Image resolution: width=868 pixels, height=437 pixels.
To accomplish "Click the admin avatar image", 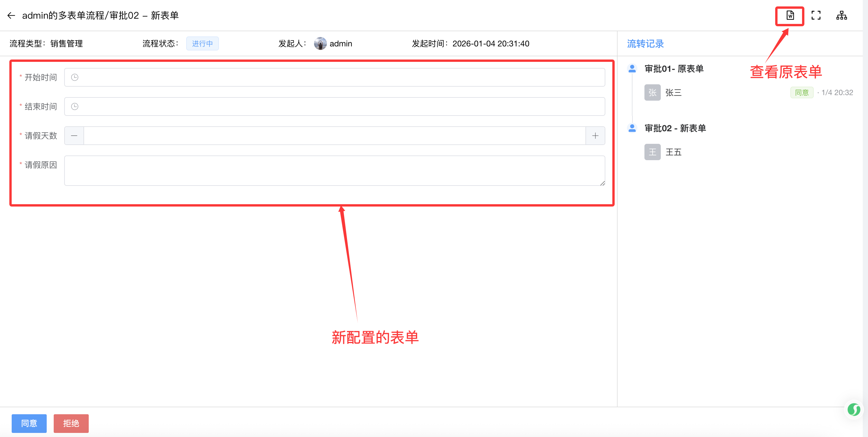I will [320, 44].
